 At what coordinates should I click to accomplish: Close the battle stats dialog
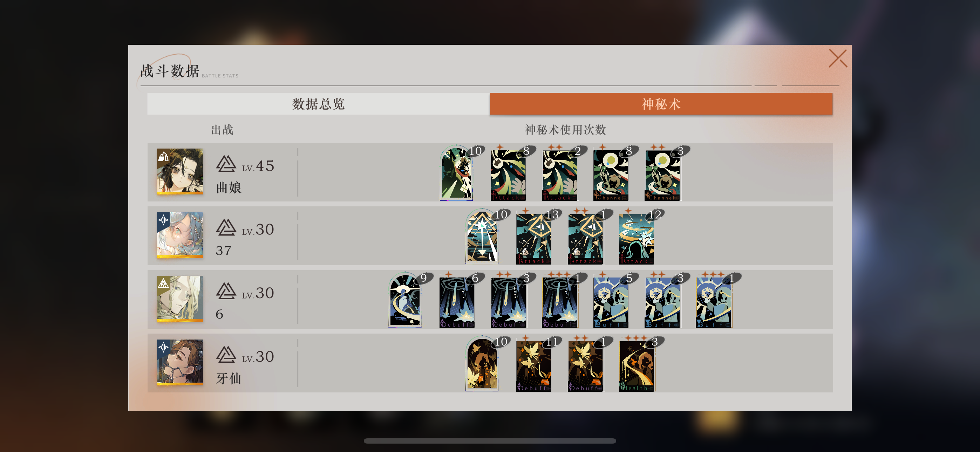[838, 59]
